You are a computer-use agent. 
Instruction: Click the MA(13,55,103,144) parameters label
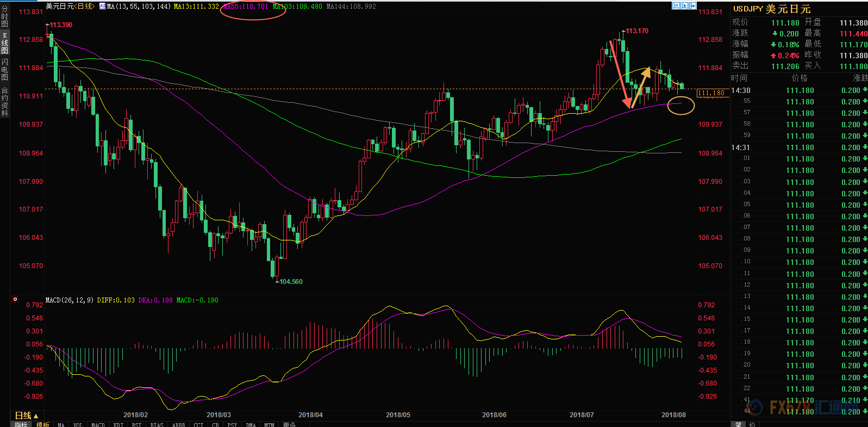[139, 7]
